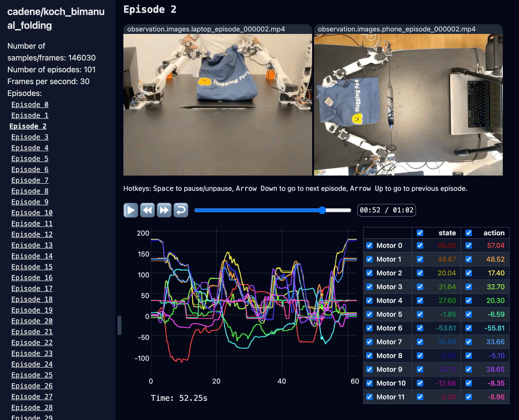The image size is (519, 420).
Task: Toggle the action column header checkbox
Action: coord(469,233)
